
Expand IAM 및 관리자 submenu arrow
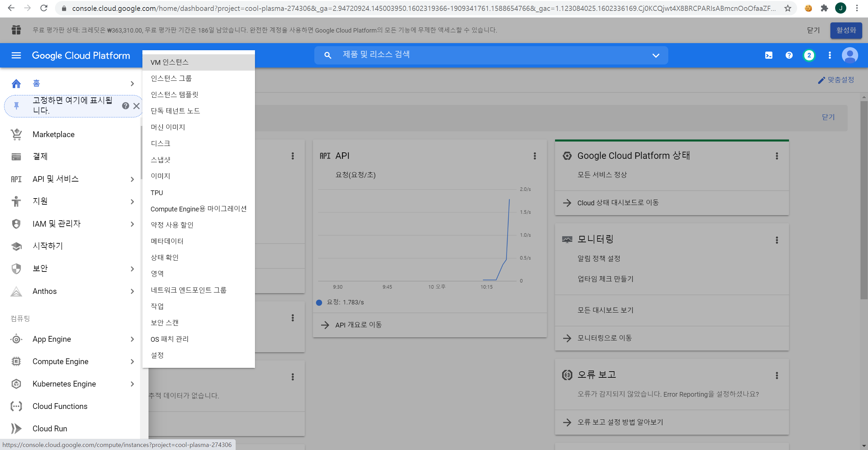click(x=132, y=224)
